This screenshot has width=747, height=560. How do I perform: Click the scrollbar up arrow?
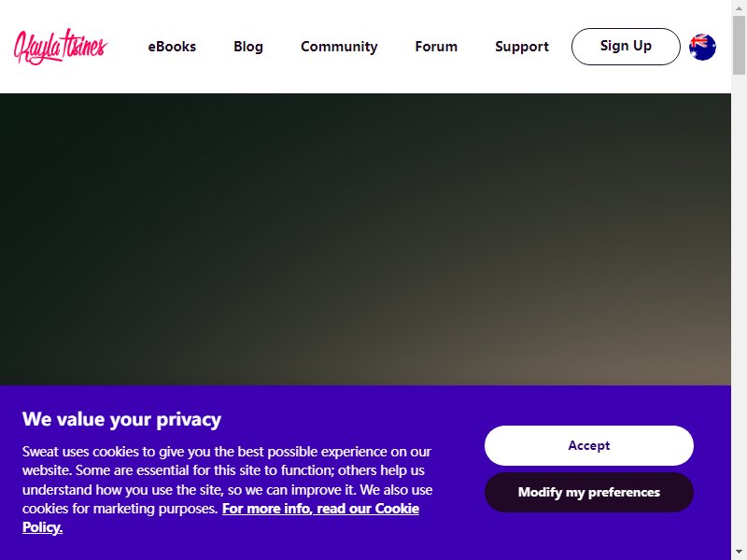coord(739,7)
